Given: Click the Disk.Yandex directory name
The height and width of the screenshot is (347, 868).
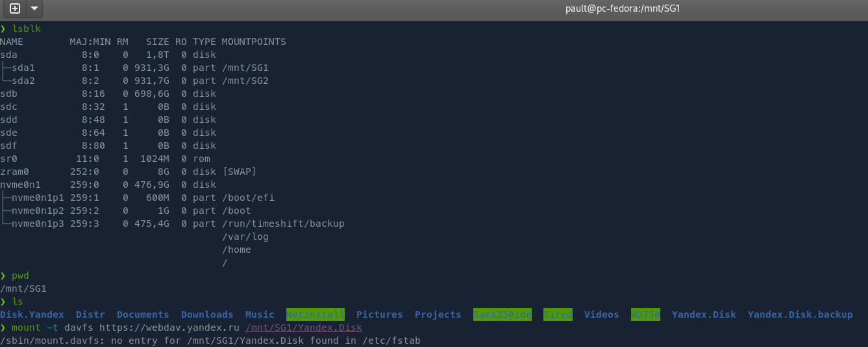Looking at the screenshot, I should [32, 315].
